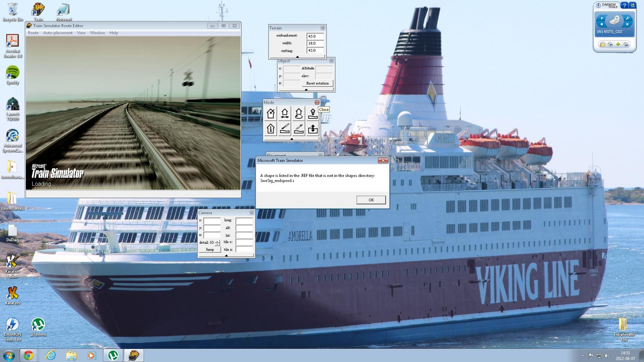
Task: Select the move object horizontally mode icon
Action: click(285, 114)
